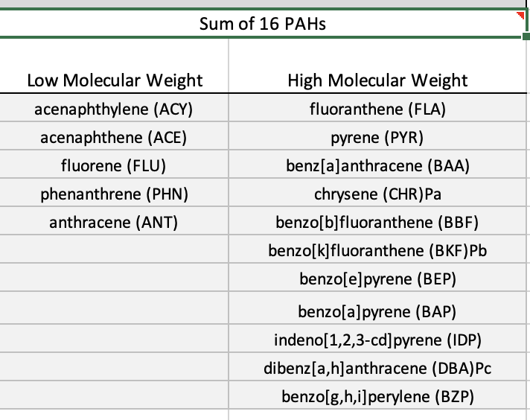Pick the fluorene (FLU) cell

115,165
